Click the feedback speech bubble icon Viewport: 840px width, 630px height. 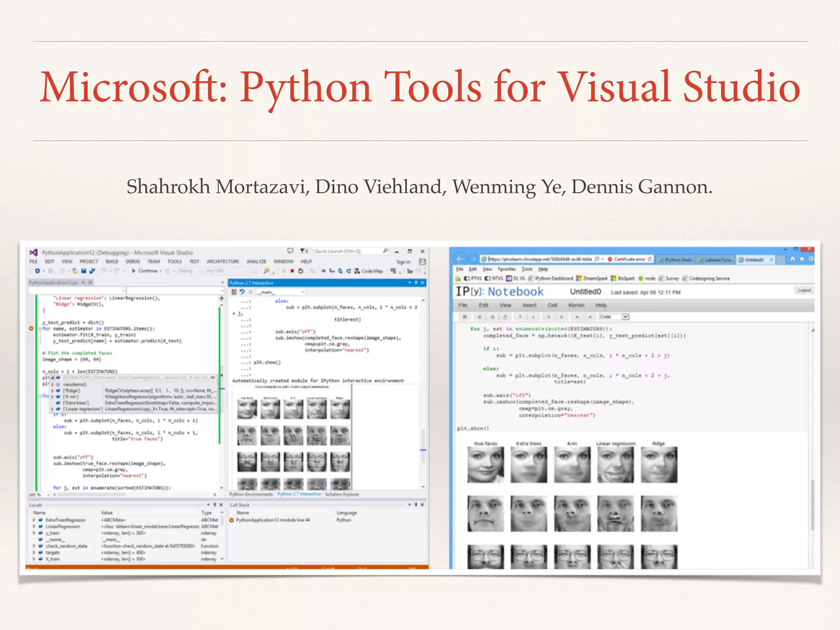click(x=290, y=251)
